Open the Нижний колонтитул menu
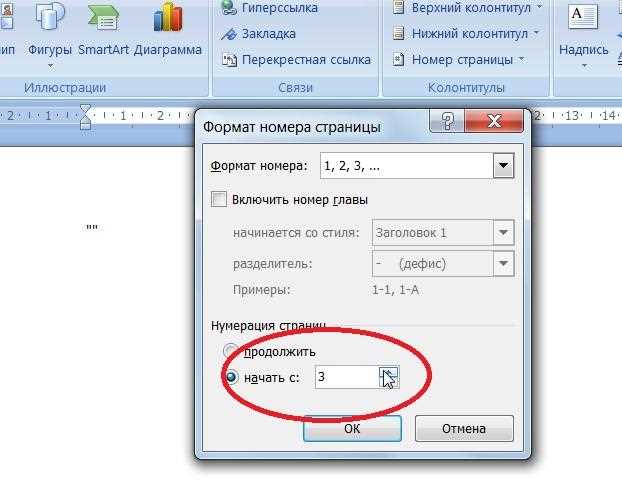Image resolution: width=622 pixels, height=500 pixels. 466,34
